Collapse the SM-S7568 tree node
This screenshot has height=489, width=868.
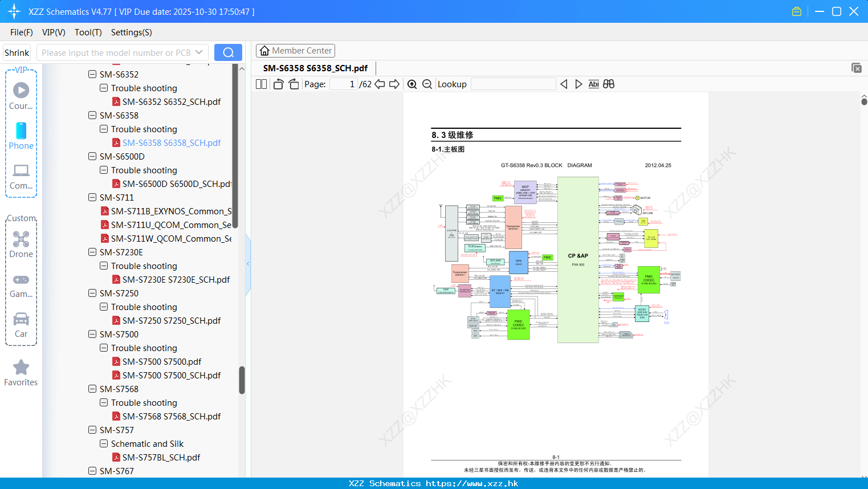[x=92, y=389]
